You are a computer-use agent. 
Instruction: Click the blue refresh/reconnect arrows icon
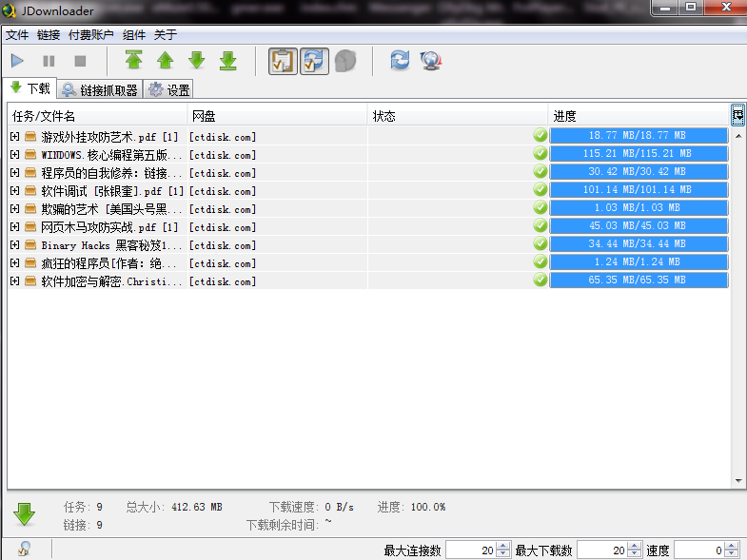pos(400,61)
